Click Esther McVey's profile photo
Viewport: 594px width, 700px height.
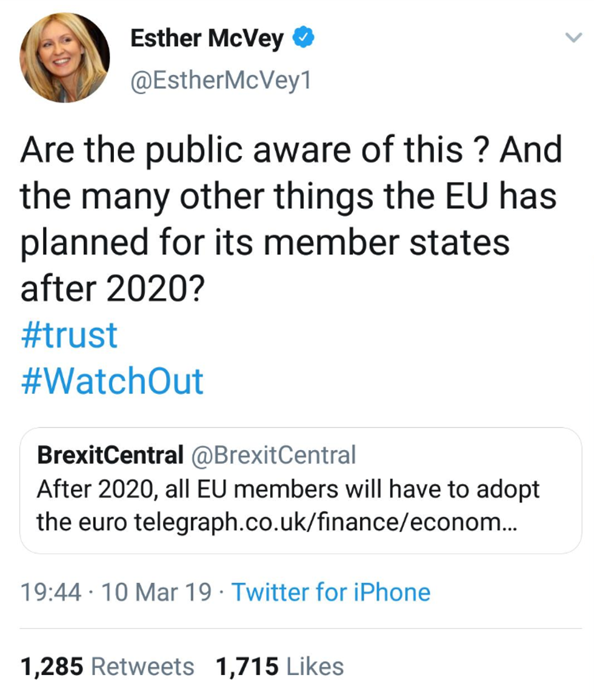(64, 57)
